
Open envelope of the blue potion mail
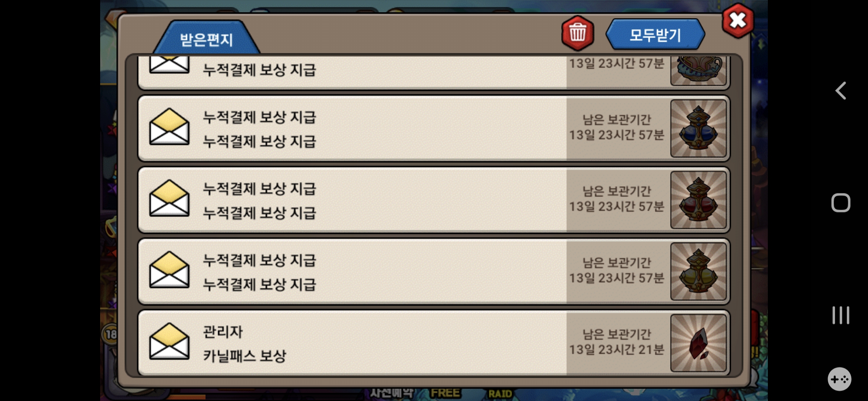[169, 127]
